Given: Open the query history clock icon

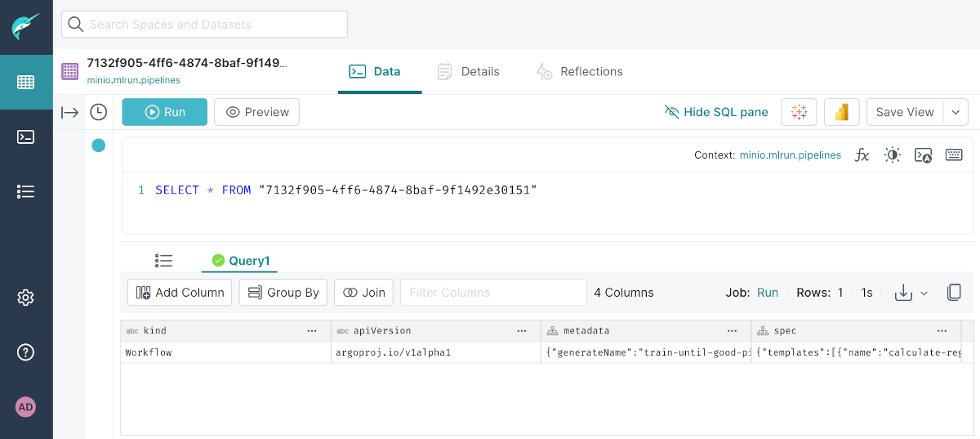Looking at the screenshot, I should tap(98, 112).
